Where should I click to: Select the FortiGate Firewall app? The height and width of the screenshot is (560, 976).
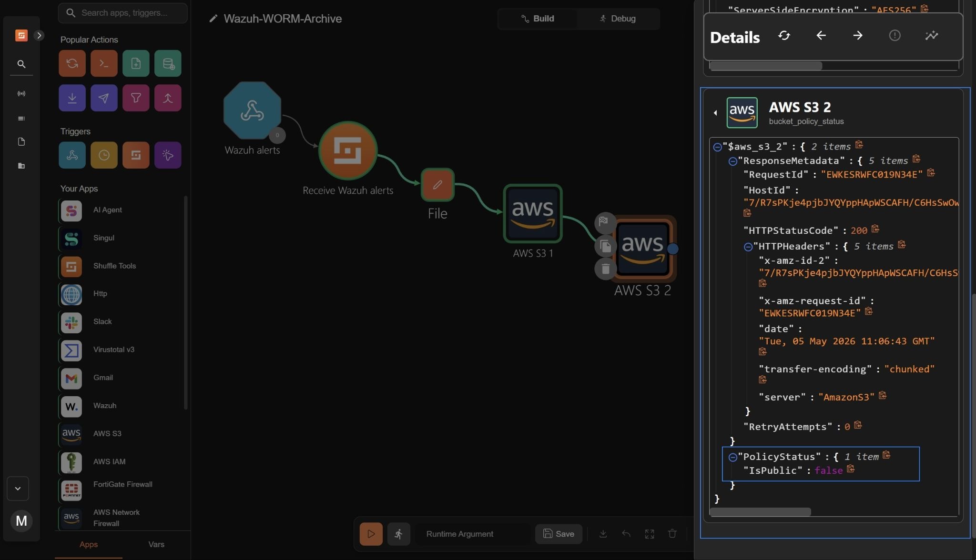[x=120, y=490]
